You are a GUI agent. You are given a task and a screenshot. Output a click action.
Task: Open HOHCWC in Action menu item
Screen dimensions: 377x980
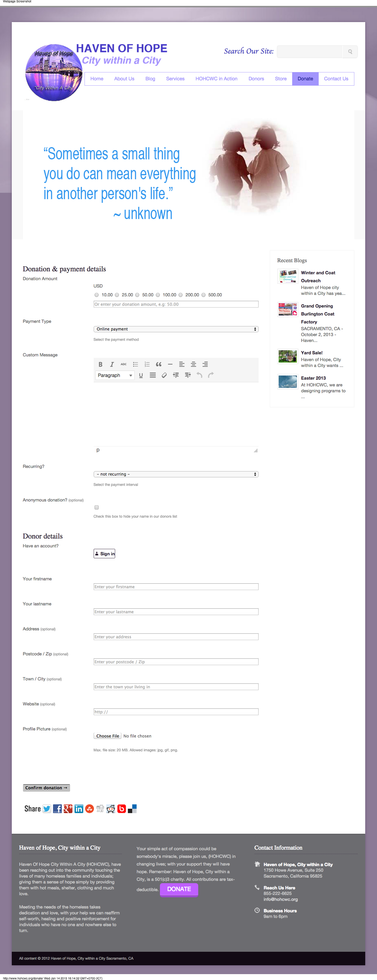tap(216, 79)
